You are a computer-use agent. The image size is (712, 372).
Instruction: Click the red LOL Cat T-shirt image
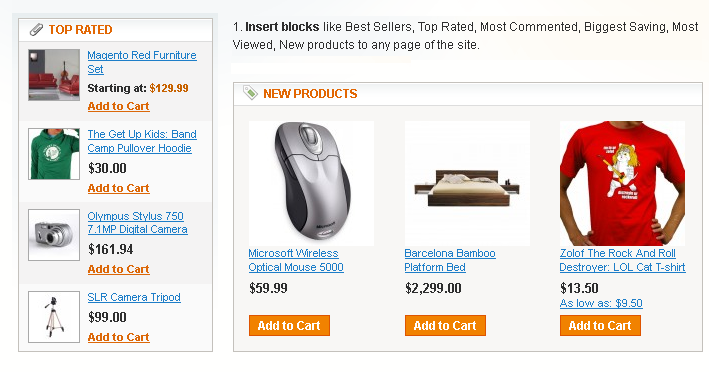click(623, 184)
